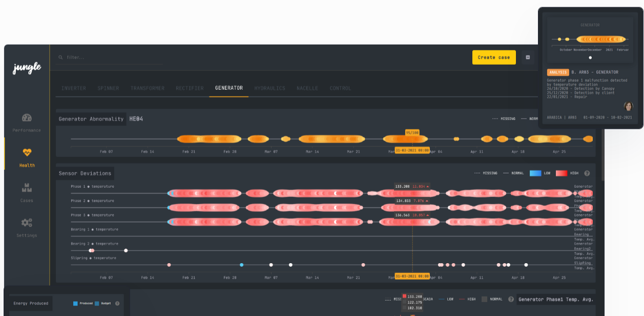The width and height of the screenshot is (644, 316).
Task: Open the Performance gauge icon in sidebar
Action: (x=27, y=117)
